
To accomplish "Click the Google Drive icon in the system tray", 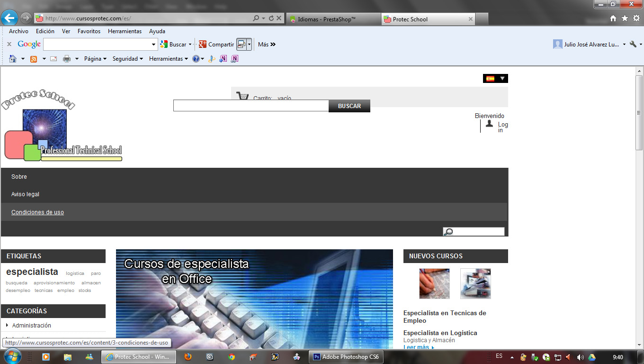I will pyautogui.click(x=592, y=357).
